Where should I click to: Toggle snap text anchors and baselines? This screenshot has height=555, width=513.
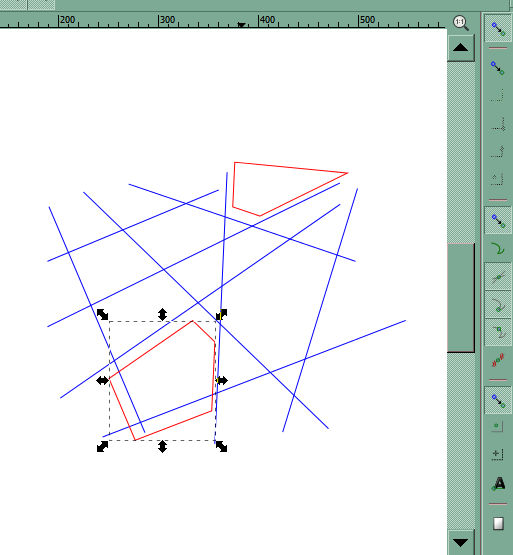click(x=498, y=483)
